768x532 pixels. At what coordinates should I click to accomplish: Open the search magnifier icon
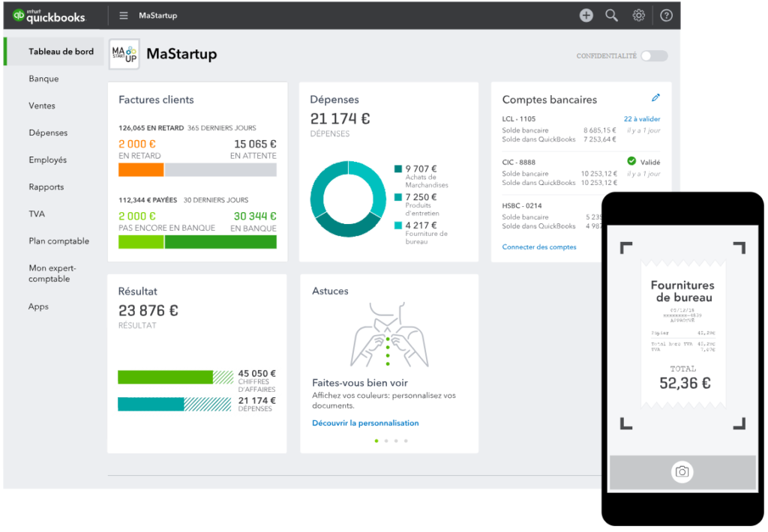click(x=611, y=16)
